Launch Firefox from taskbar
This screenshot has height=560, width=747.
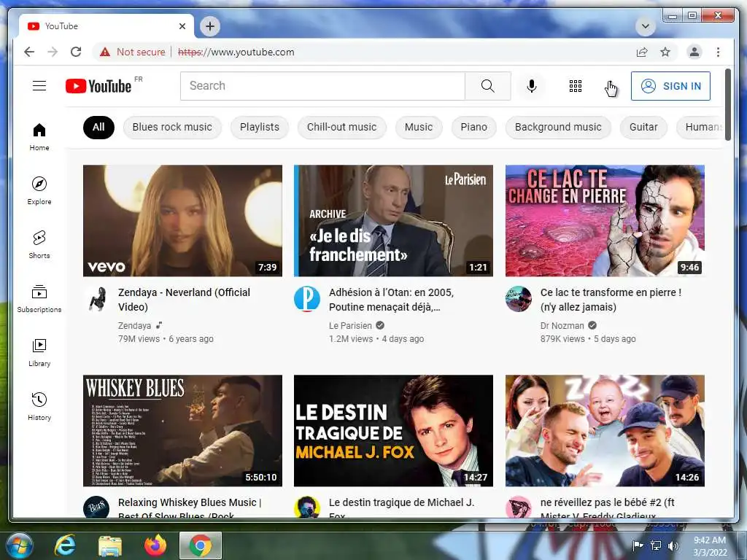pos(155,545)
